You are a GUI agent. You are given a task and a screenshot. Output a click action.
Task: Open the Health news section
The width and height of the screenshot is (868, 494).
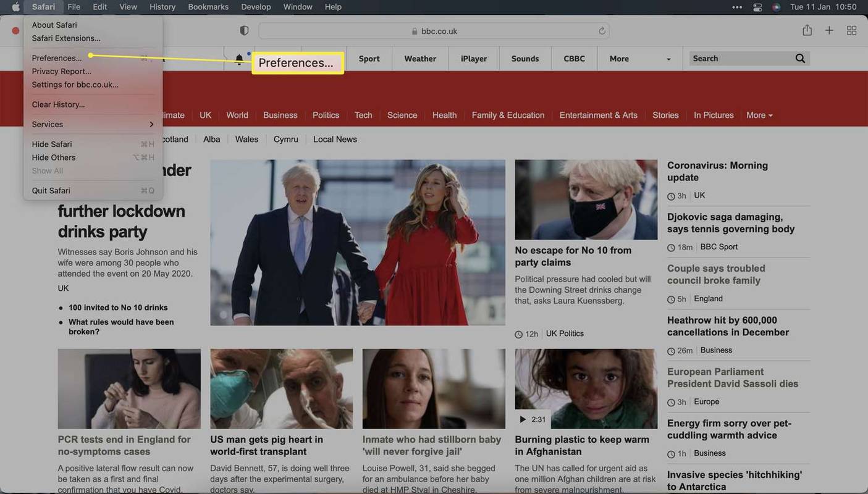coord(444,115)
